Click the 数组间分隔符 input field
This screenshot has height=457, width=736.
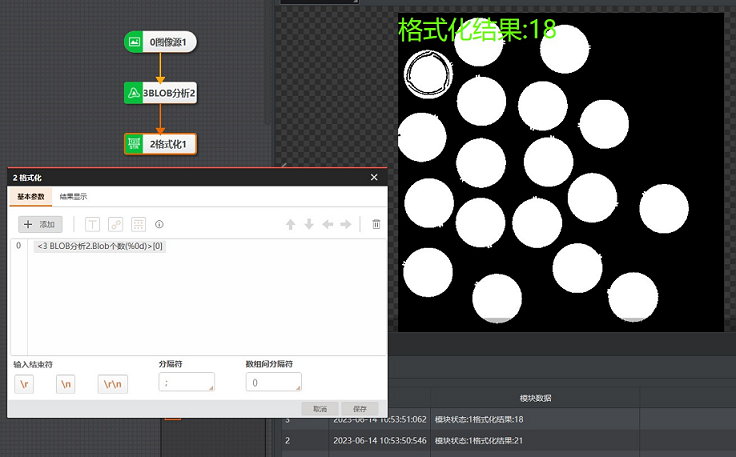[x=274, y=382]
